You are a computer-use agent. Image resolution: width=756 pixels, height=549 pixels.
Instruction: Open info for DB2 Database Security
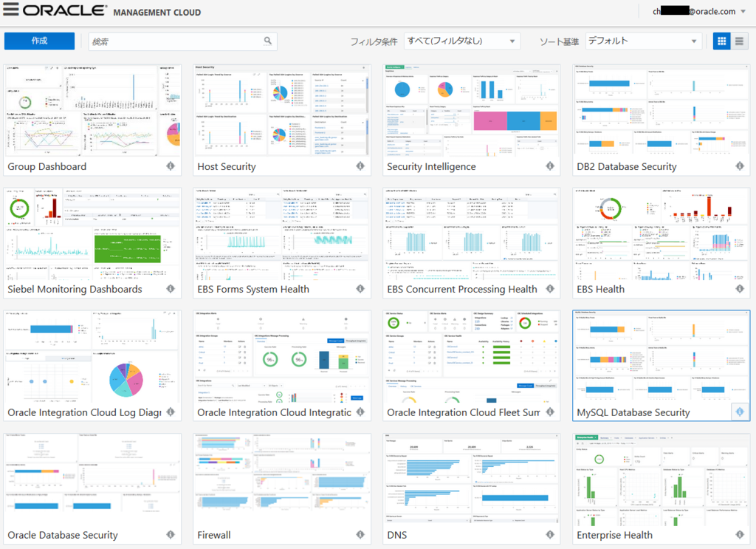coord(740,166)
